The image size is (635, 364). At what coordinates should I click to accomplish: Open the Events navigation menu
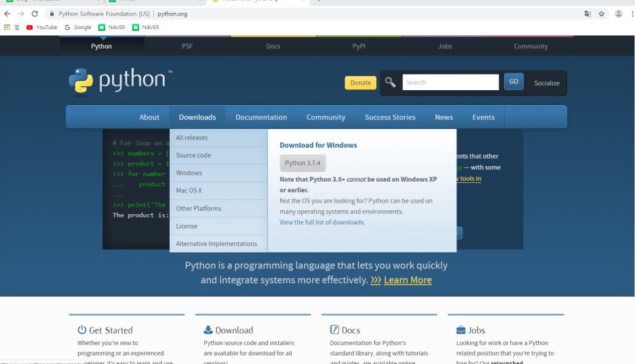coord(484,117)
